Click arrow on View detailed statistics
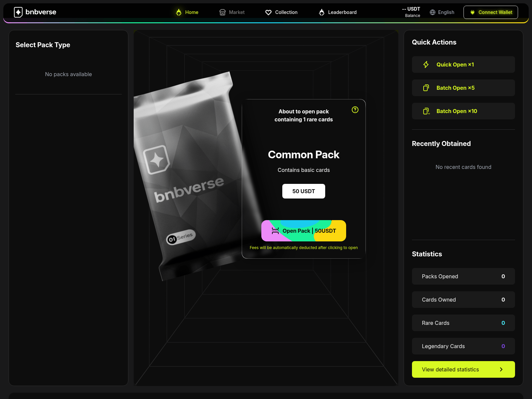532x399 pixels. point(501,369)
